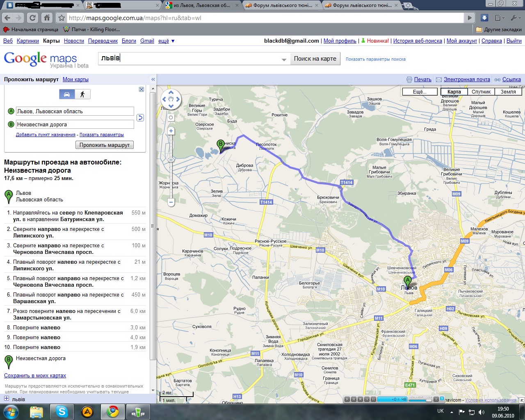The height and width of the screenshot is (420, 525).
Task: Click the eject button in the media player
Action: (436, 399)
